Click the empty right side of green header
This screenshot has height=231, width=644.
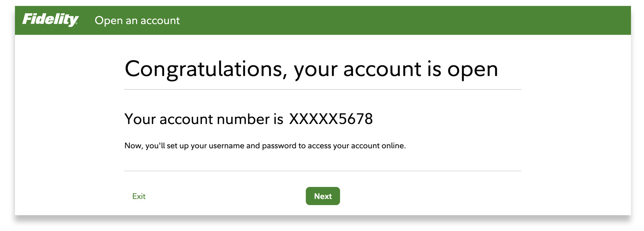click(471, 20)
